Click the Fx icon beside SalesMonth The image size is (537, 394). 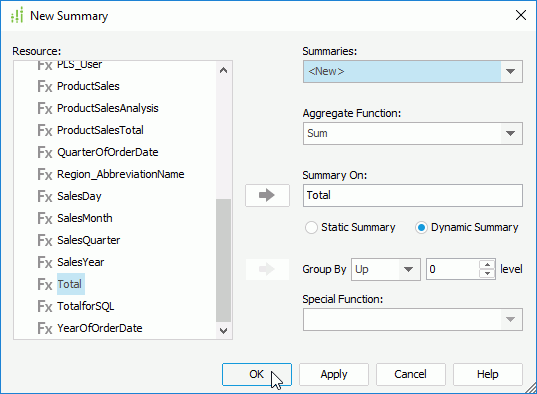click(45, 218)
